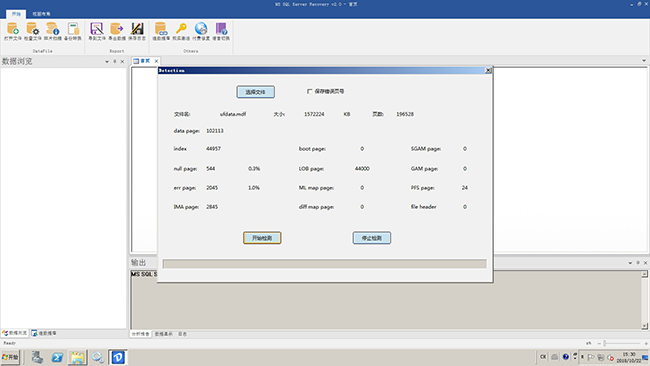Click the Windows Start button
Viewport: 650px width, 366px height.
pyautogui.click(x=10, y=357)
